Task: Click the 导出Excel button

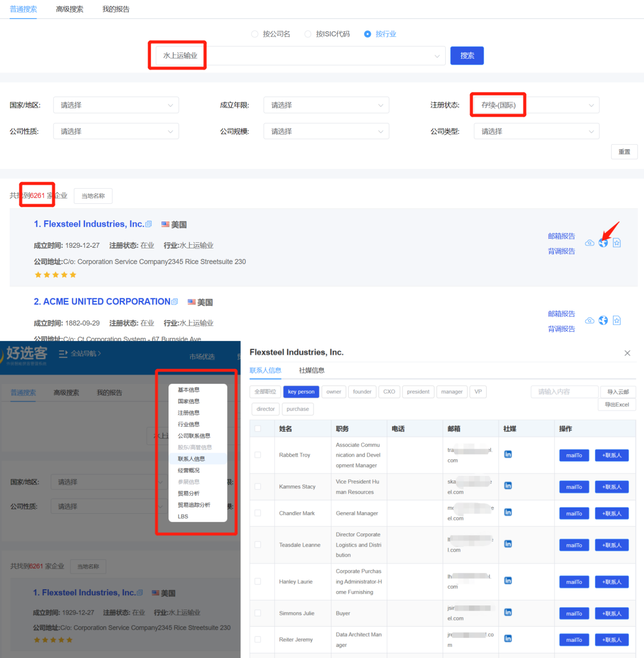Action: (617, 405)
